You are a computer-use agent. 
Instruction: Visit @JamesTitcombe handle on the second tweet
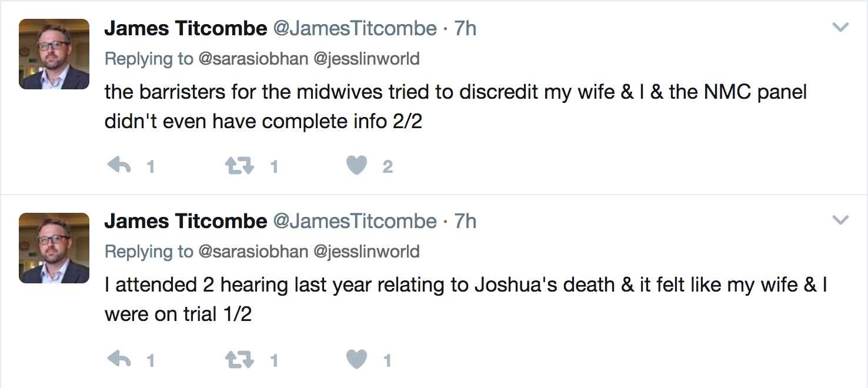[355, 221]
